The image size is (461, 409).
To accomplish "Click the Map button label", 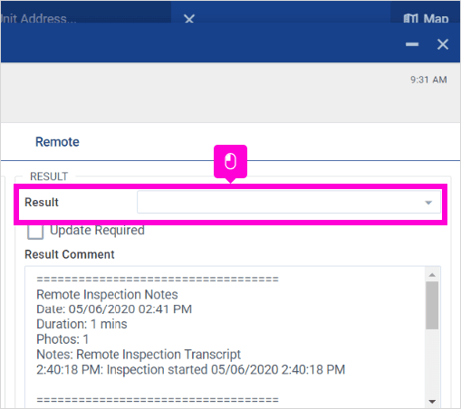I will 436,19.
